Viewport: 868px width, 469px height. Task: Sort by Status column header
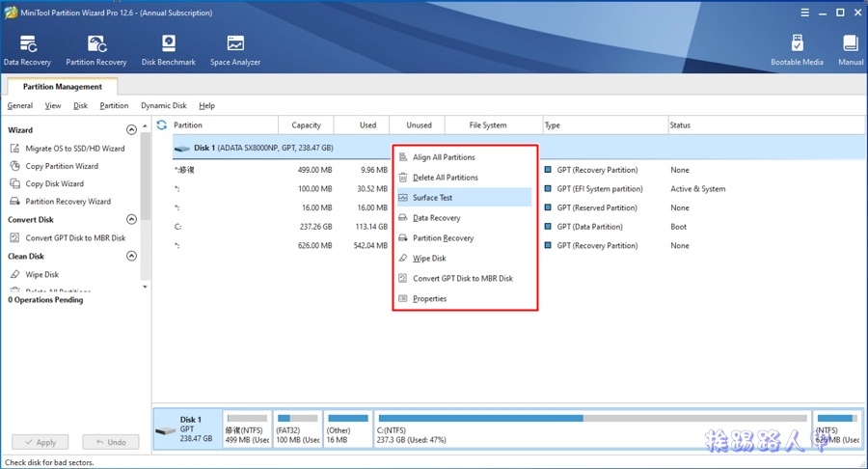tap(766, 125)
